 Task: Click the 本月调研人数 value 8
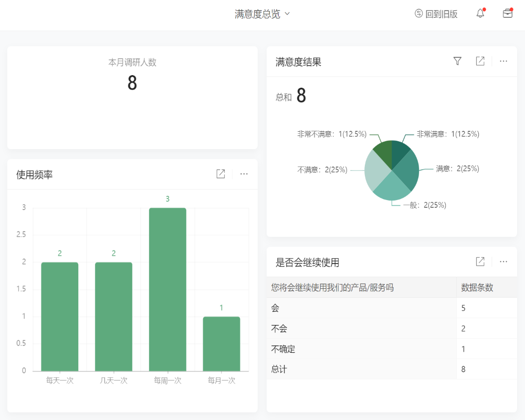pos(132,84)
